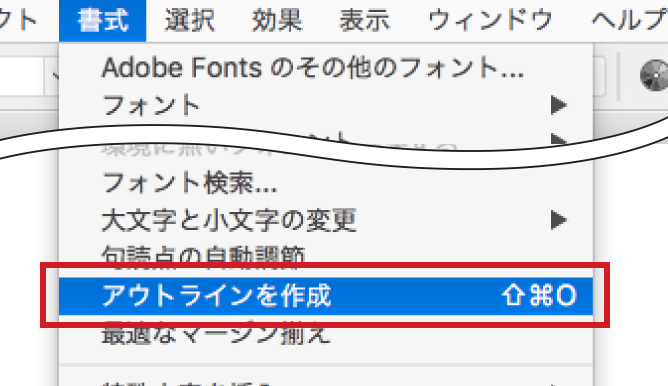Open the 効果 menu

pyautogui.click(x=276, y=20)
